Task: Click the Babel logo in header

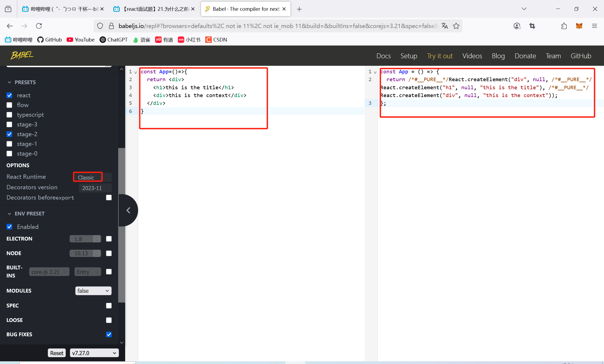Action: 22,55
